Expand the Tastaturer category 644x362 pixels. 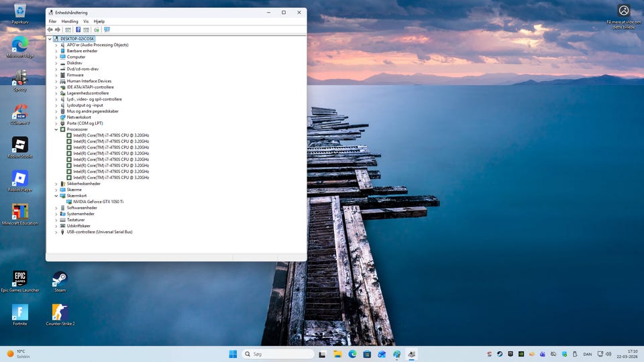pos(56,220)
